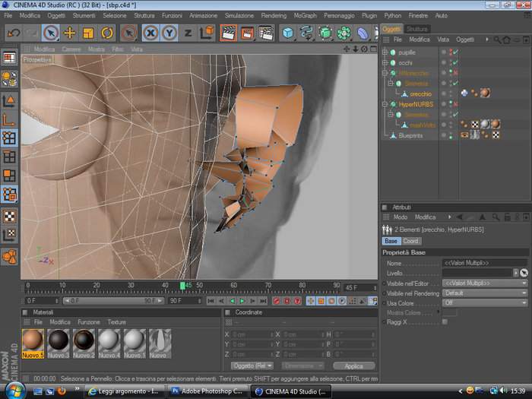Collapse the HNorecchio tree node

click(x=385, y=73)
